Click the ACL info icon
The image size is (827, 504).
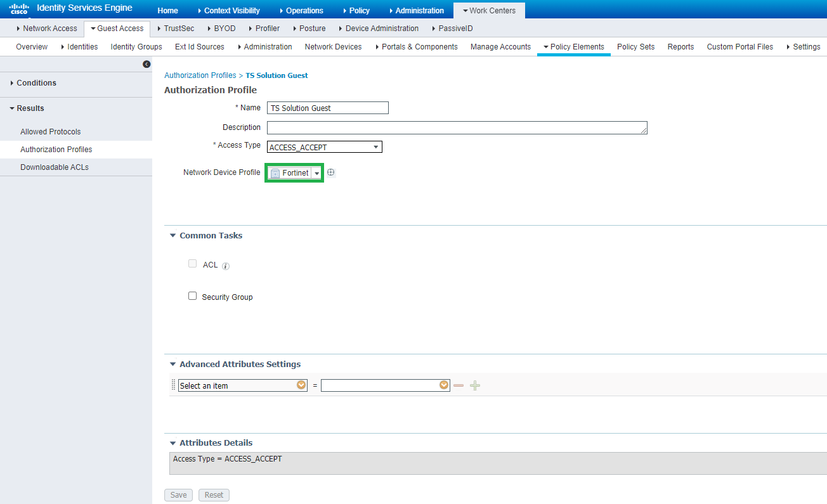click(226, 266)
